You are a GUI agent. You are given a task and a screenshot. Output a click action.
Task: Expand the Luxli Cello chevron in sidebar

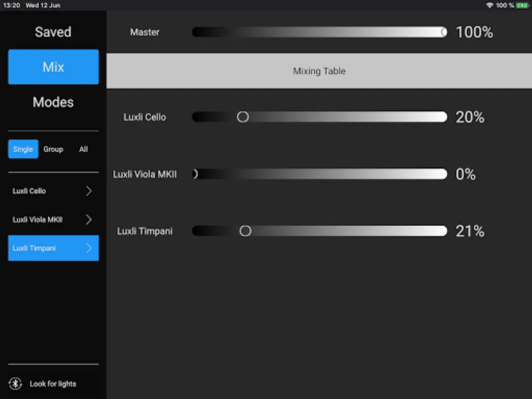click(x=89, y=191)
